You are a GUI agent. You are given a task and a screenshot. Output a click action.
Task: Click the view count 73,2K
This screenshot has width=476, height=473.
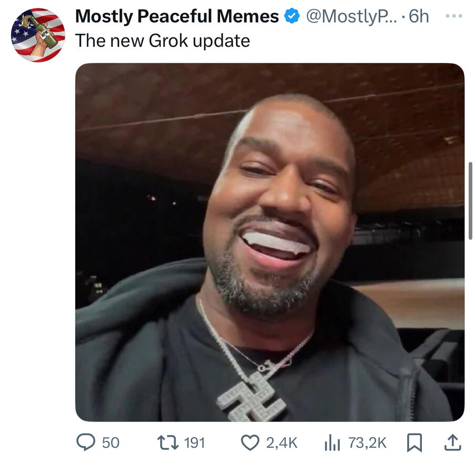(x=367, y=443)
